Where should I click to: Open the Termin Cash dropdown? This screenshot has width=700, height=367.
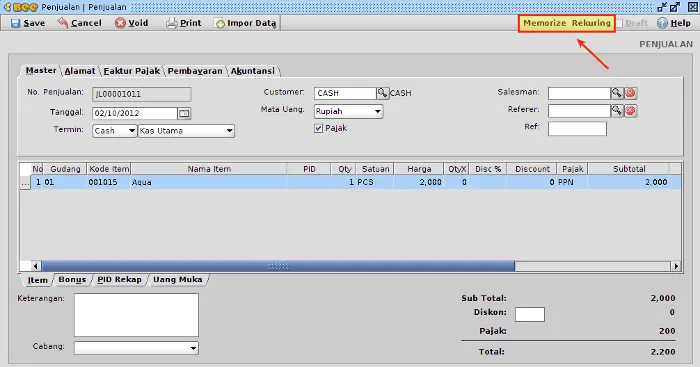click(114, 131)
